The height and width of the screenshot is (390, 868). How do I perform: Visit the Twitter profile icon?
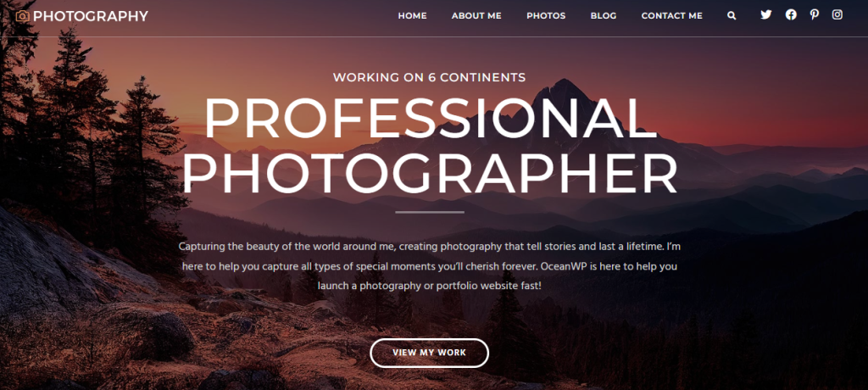(765, 15)
